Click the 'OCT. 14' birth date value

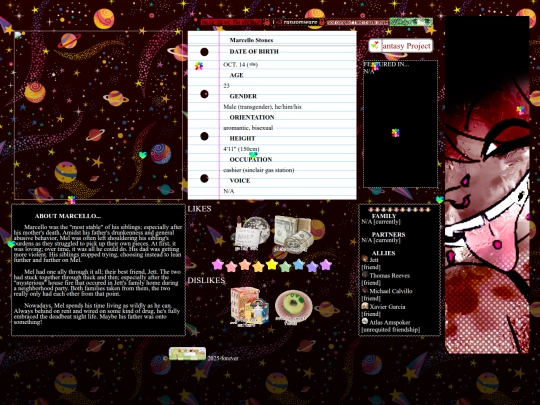point(240,64)
